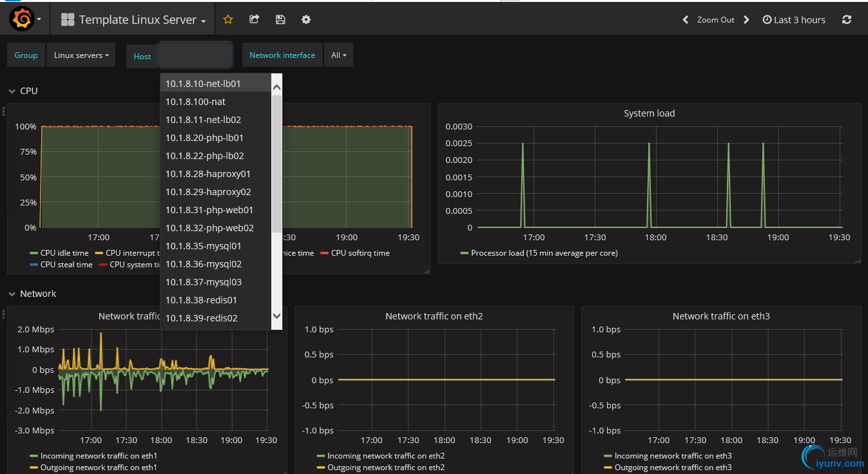Click the Zoom Out button
868x474 pixels.
[x=715, y=20]
